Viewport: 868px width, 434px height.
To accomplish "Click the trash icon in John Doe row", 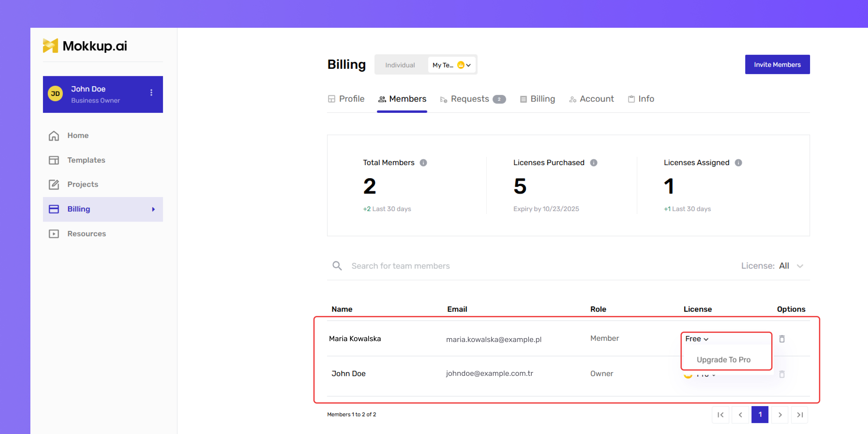I will (782, 374).
